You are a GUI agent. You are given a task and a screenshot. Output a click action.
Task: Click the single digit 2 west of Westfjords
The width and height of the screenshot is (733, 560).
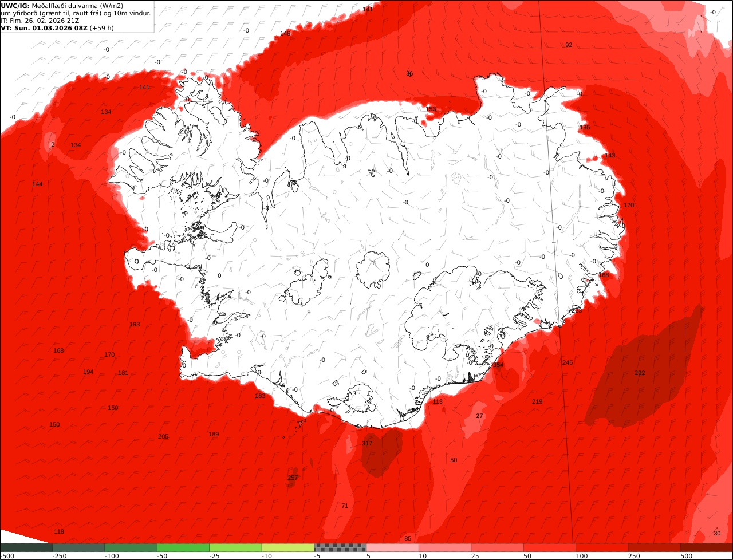pos(53,144)
